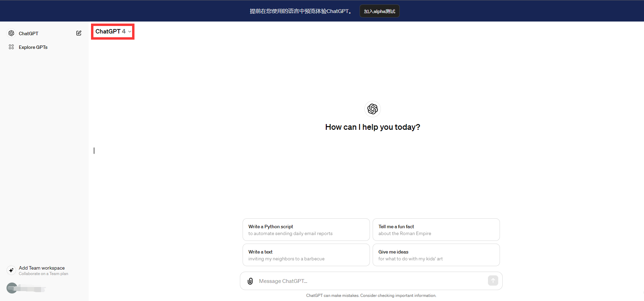Open Explore GPTs in sidebar
The image size is (644, 301).
[x=44, y=47]
